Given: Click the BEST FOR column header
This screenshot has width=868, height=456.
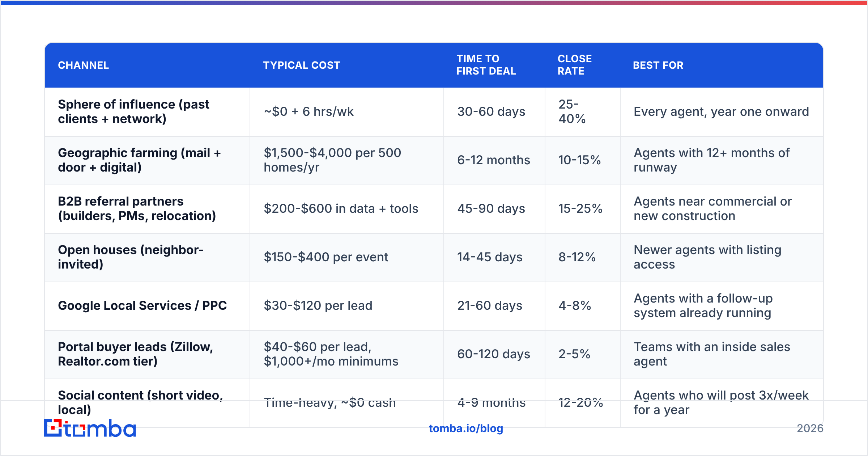Looking at the screenshot, I should click(x=658, y=65).
